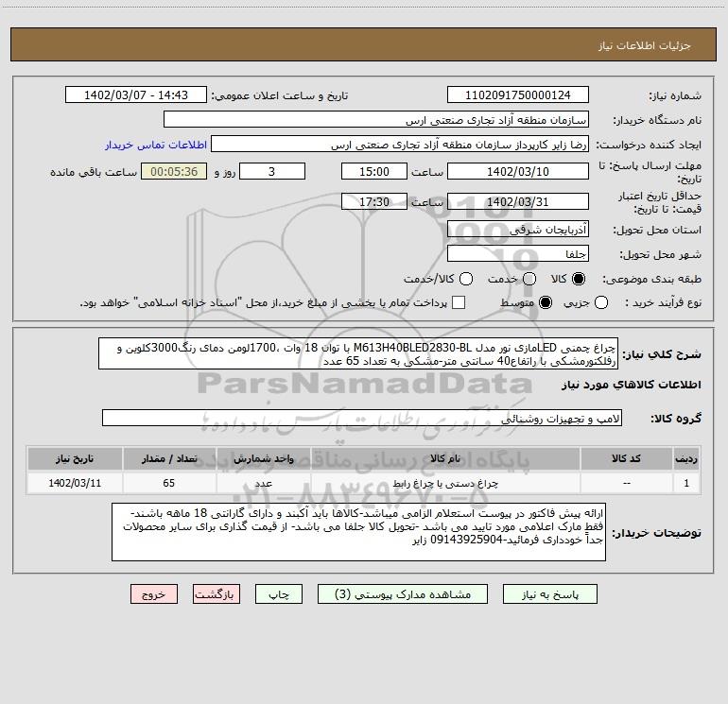Click اطلاعات کالاهای مورد نیاز section heading

tap(632, 385)
